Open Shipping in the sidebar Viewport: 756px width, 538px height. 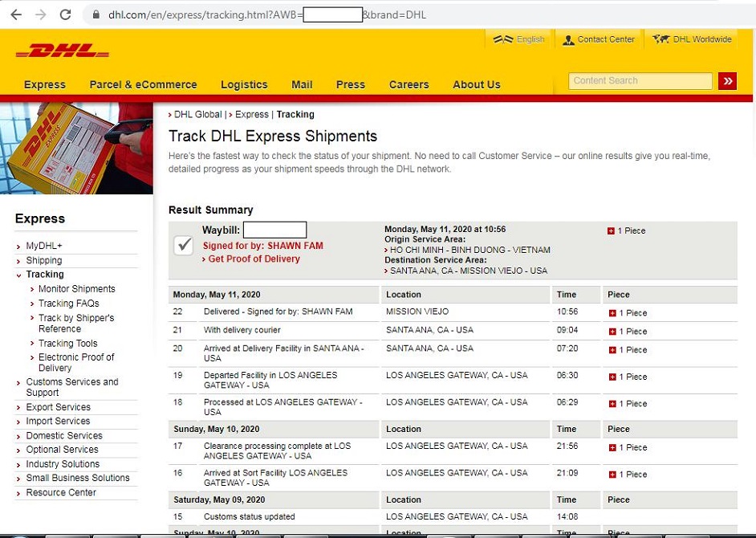pos(44,260)
